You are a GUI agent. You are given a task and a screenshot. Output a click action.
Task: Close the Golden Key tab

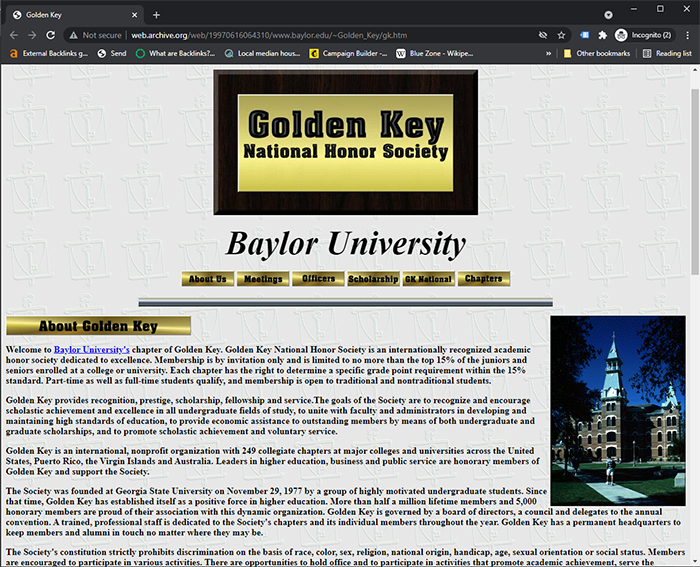click(134, 15)
